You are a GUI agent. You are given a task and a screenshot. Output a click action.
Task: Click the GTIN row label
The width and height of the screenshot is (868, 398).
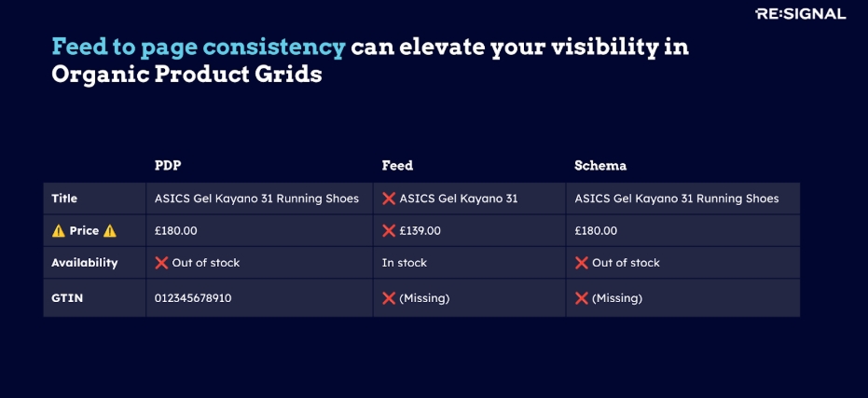(x=64, y=298)
